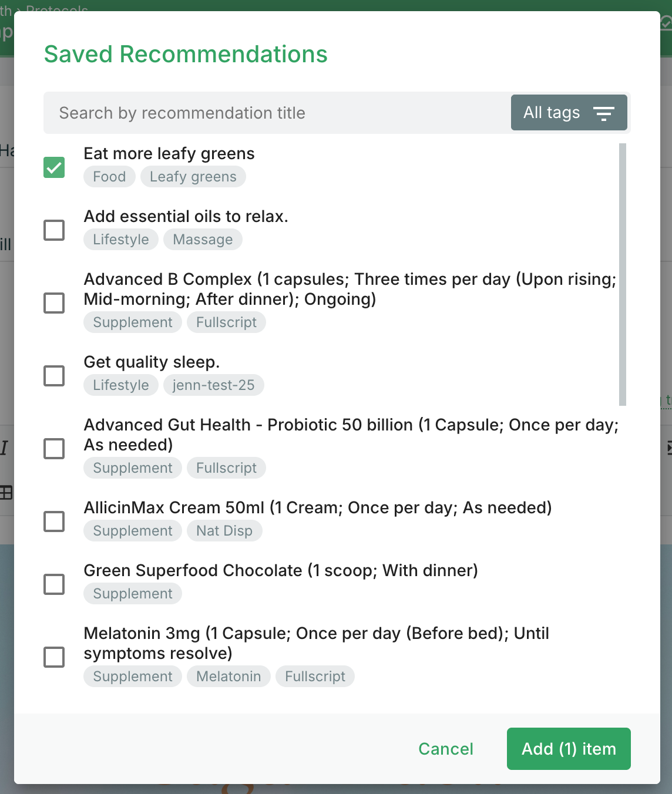
Task: Open the All tags filter dropdown
Action: (568, 113)
